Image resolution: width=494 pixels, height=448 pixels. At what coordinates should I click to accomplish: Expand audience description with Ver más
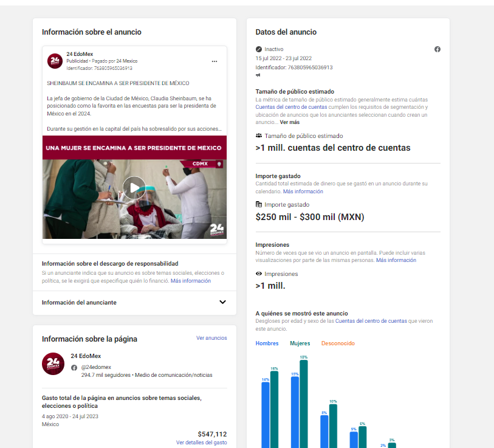pos(289,122)
